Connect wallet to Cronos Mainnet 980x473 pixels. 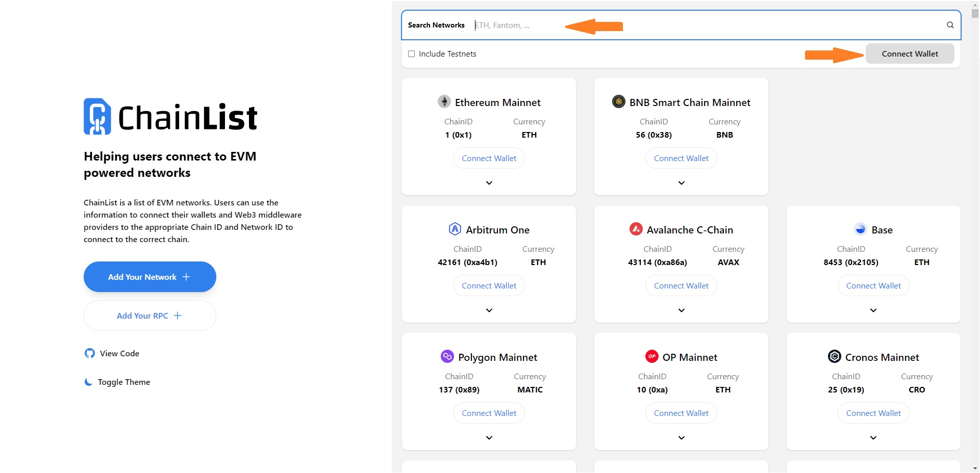click(873, 413)
